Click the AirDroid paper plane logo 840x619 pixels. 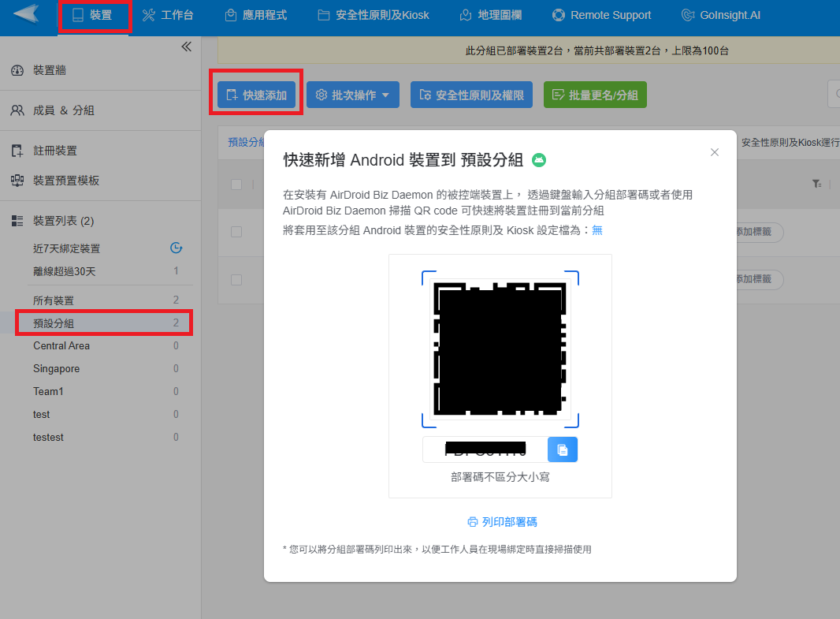26,14
